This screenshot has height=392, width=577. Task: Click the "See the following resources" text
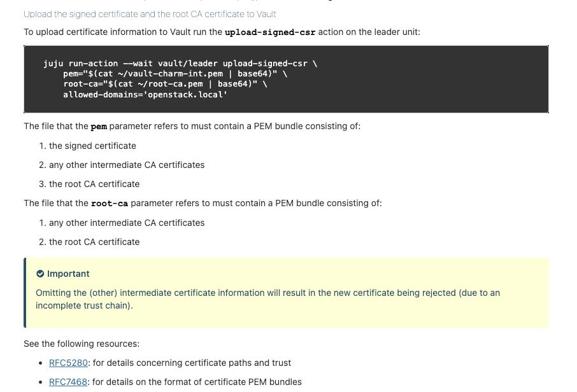click(x=82, y=344)
